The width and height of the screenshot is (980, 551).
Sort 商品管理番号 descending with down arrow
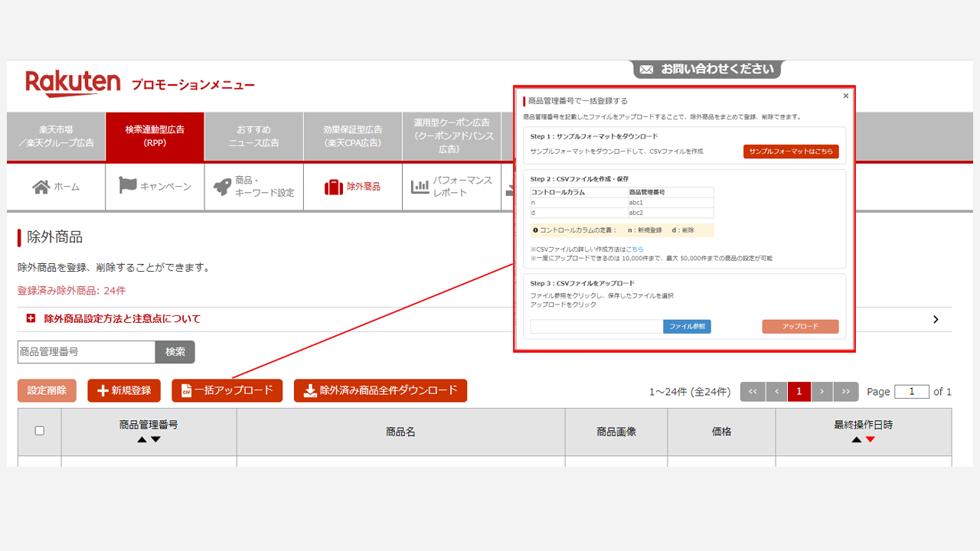tap(155, 439)
